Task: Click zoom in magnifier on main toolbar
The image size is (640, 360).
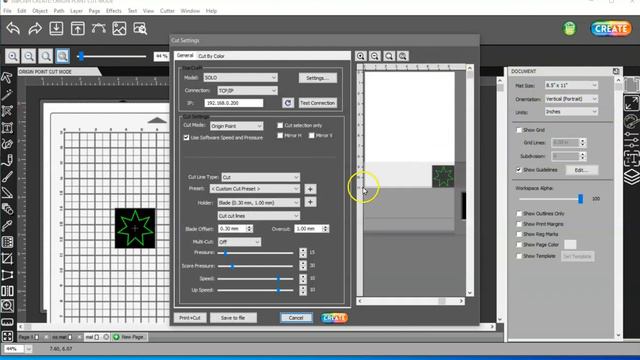Action: (x=12, y=56)
